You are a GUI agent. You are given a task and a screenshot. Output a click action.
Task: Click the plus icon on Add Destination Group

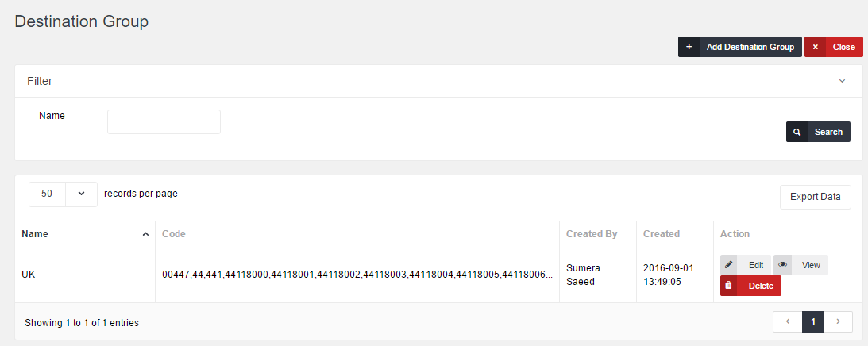tap(689, 47)
